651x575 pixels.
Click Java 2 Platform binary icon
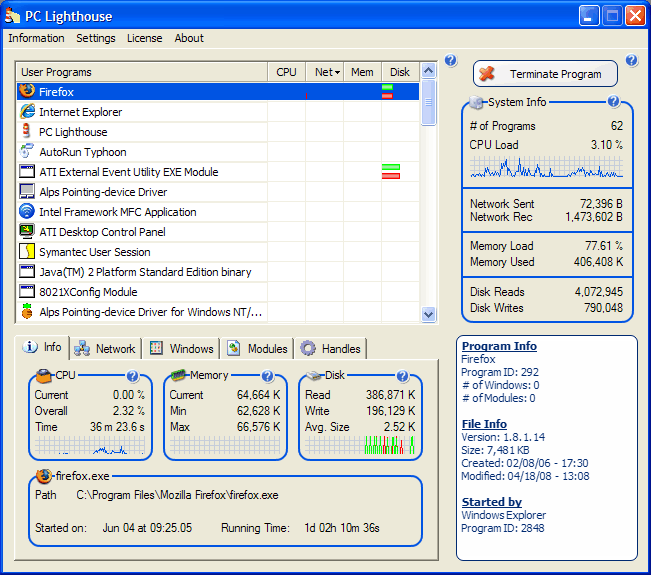coord(27,271)
